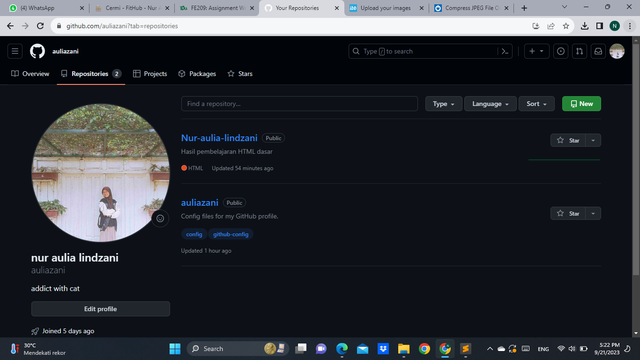Create a repository with the New button
Screen dimensions: 640x360
pyautogui.click(x=581, y=104)
